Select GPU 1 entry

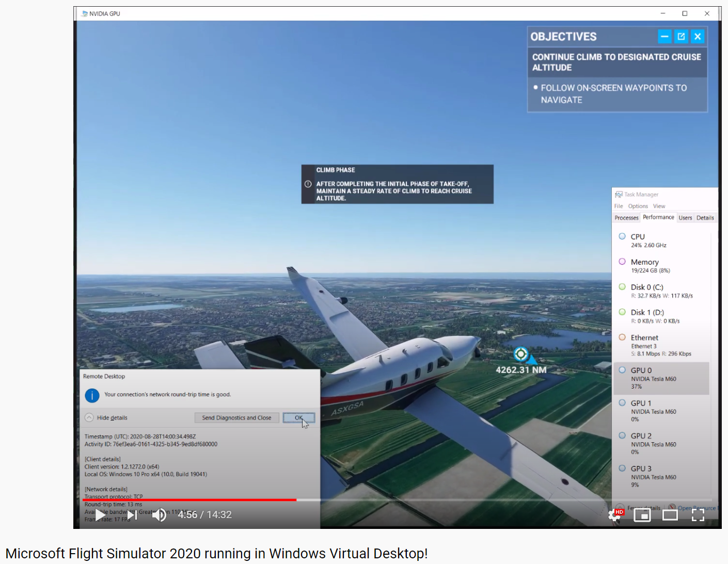pos(661,411)
